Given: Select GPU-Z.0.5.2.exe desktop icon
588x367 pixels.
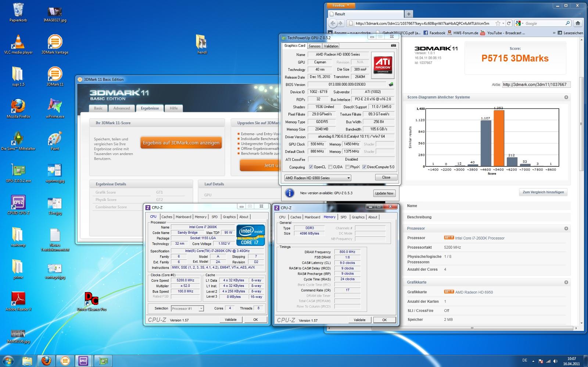Looking at the screenshot, I should point(18,173).
